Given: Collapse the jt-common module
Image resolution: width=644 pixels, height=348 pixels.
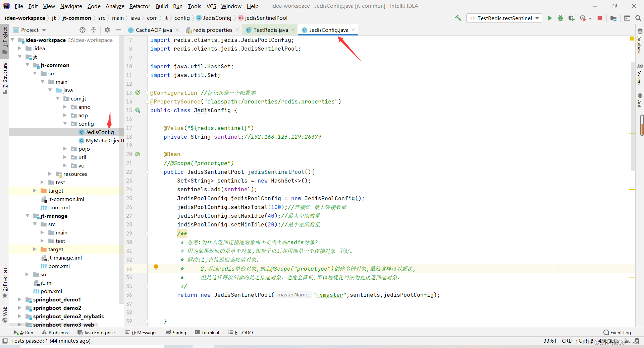Looking at the screenshot, I should 28,65.
